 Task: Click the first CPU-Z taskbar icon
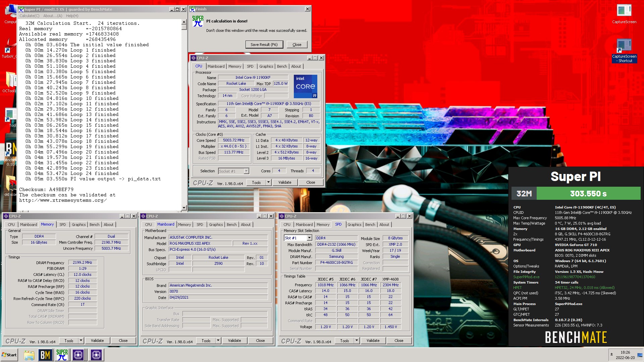pos(78,355)
